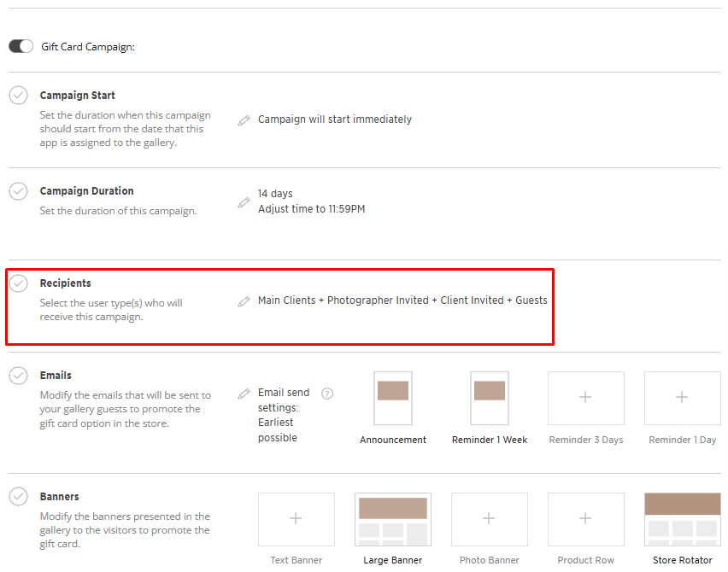Click the Recipients edit pencil icon
The image size is (728, 572).
click(244, 301)
